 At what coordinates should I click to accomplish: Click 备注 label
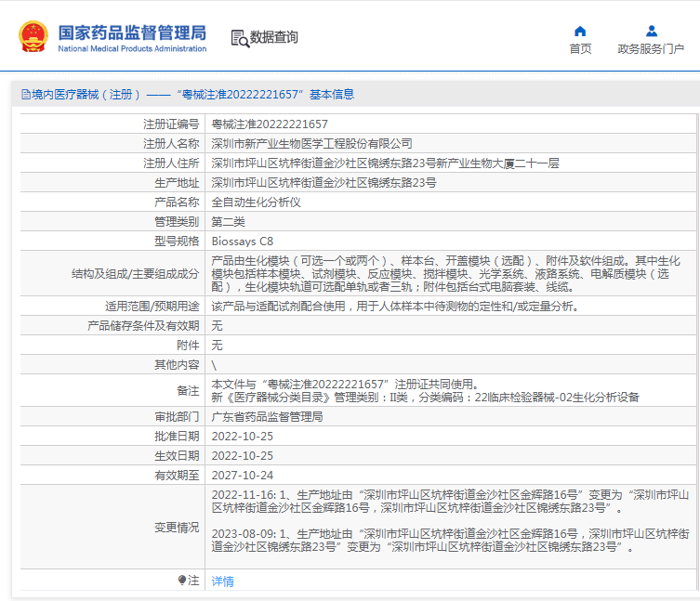click(188, 390)
